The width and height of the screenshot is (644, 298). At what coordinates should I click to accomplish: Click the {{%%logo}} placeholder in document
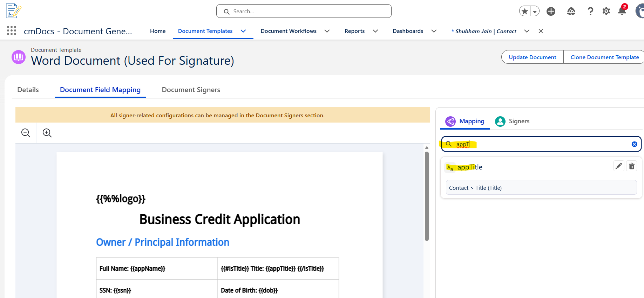click(x=121, y=199)
